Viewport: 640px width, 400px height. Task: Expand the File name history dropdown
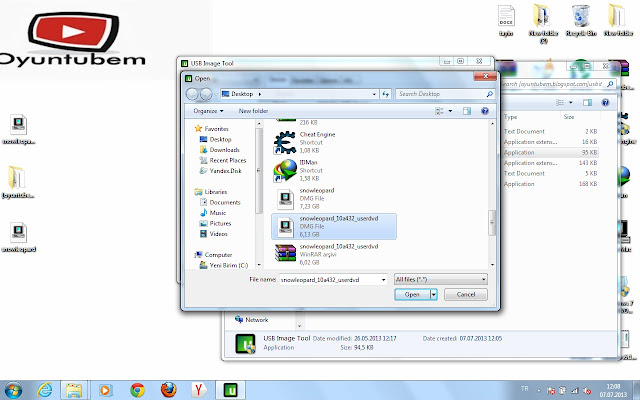[383, 280]
